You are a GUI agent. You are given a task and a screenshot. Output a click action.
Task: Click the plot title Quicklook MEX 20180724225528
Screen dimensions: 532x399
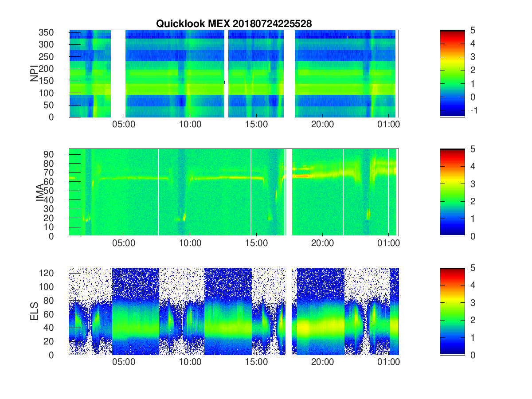coord(234,24)
